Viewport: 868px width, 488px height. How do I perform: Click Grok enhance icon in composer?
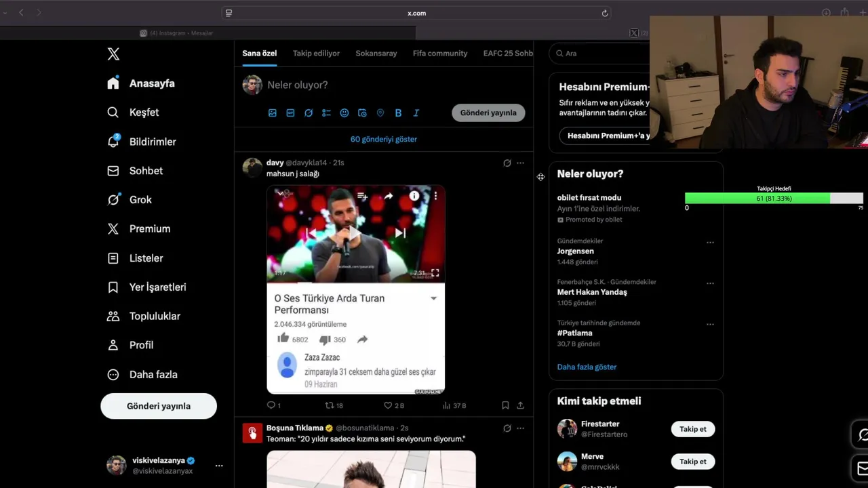309,113
